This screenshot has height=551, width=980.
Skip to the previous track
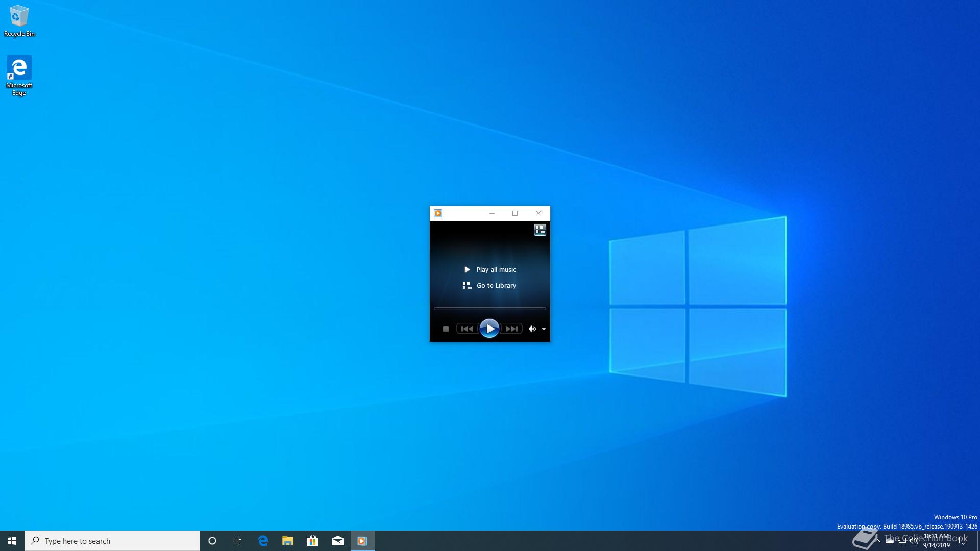[467, 329]
